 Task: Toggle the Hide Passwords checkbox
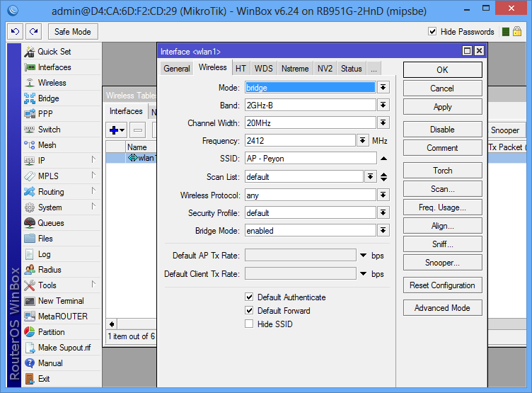(x=432, y=32)
